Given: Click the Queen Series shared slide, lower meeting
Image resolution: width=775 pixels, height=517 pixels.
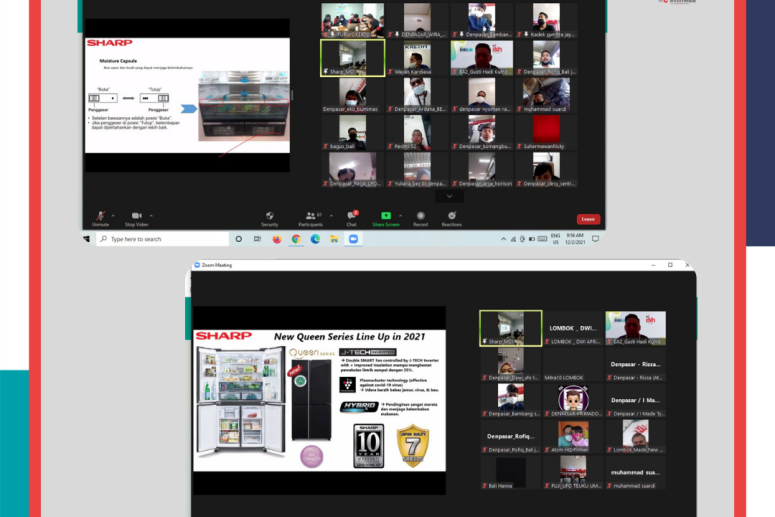Looking at the screenshot, I should pos(319,400).
